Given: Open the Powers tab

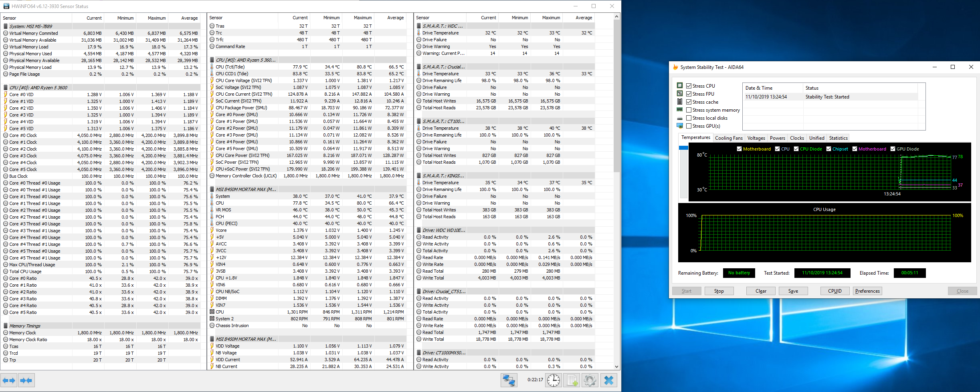Looking at the screenshot, I should click(x=778, y=138).
